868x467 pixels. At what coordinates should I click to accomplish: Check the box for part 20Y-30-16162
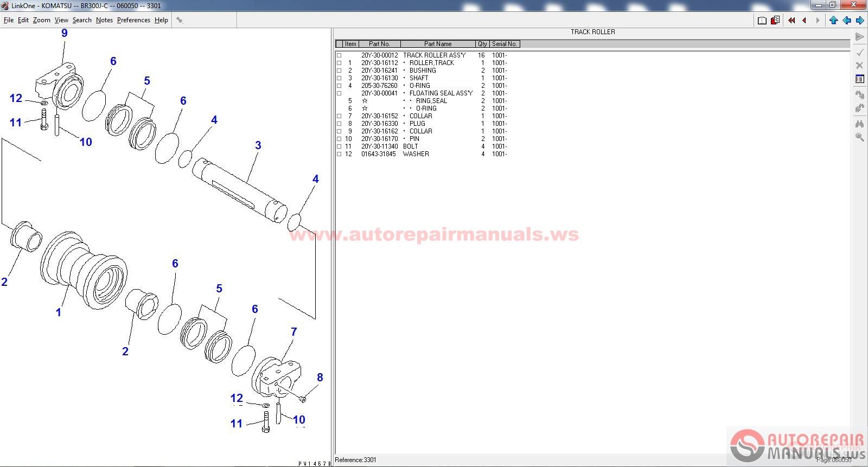(339, 131)
